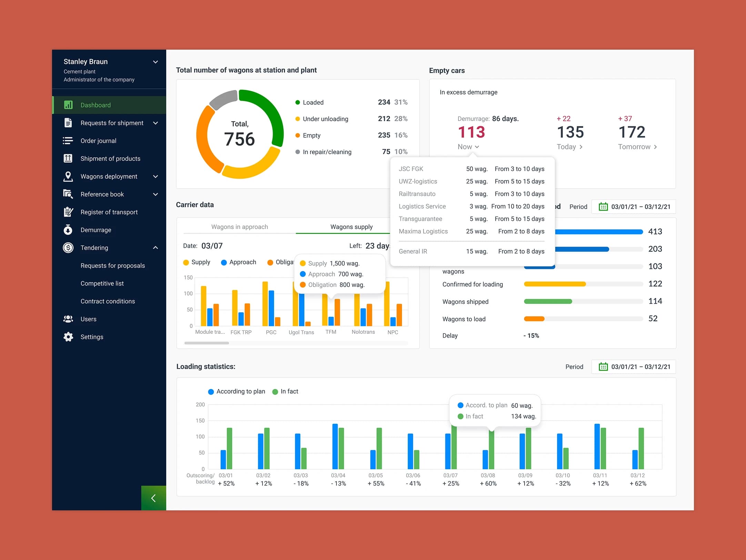Expand the Wagons deployment submenu chevron

point(155,177)
